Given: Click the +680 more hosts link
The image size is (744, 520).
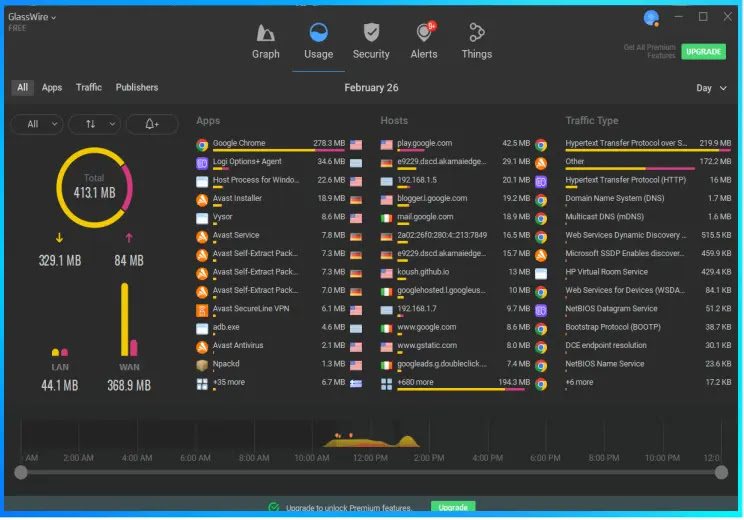Looking at the screenshot, I should [415, 382].
